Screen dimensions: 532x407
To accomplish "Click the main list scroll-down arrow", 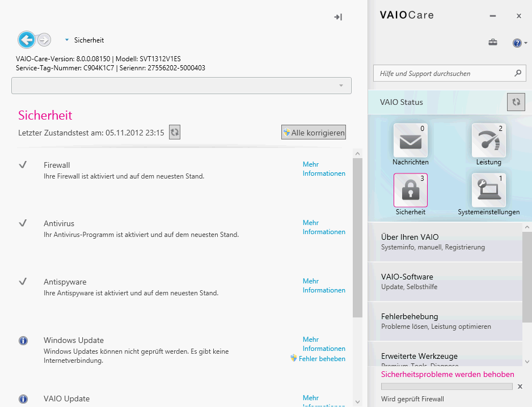I will [x=357, y=402].
